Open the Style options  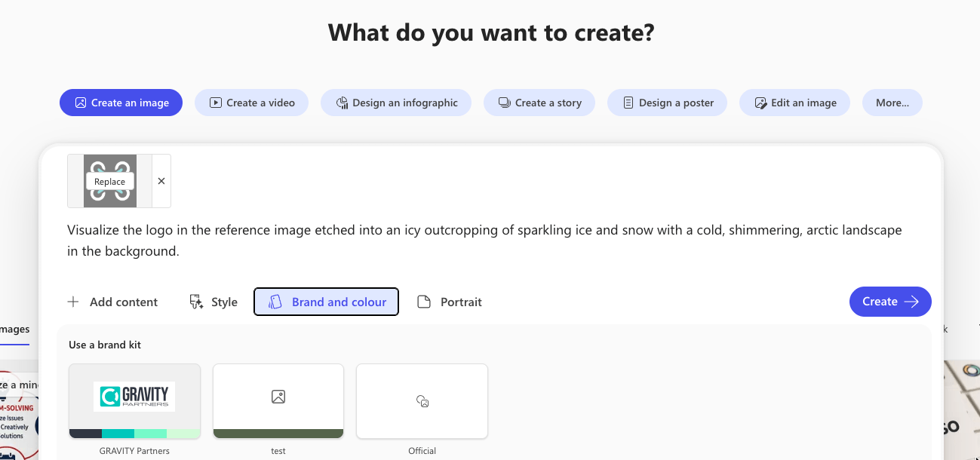[214, 302]
